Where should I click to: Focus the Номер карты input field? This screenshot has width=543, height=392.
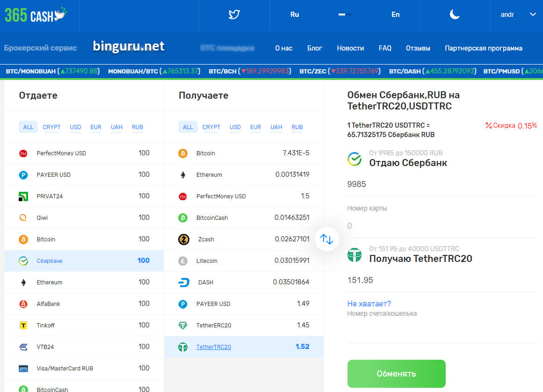pos(442,226)
